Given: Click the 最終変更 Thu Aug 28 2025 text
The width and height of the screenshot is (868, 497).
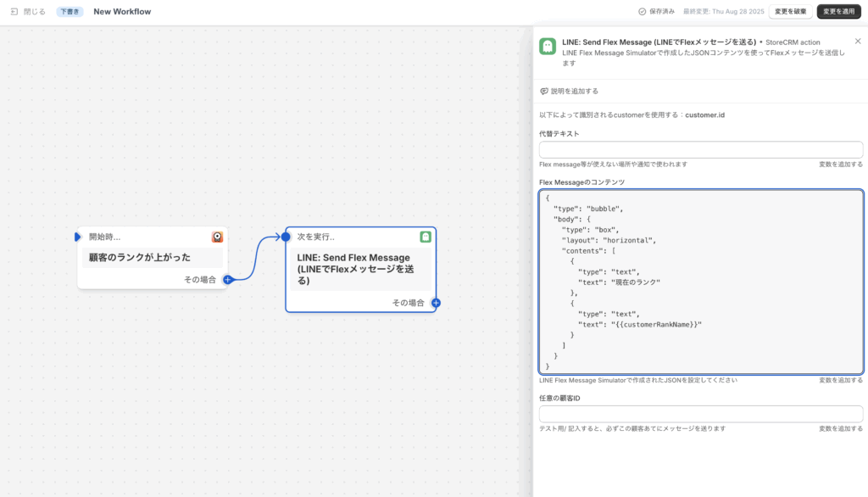Looking at the screenshot, I should click(724, 12).
